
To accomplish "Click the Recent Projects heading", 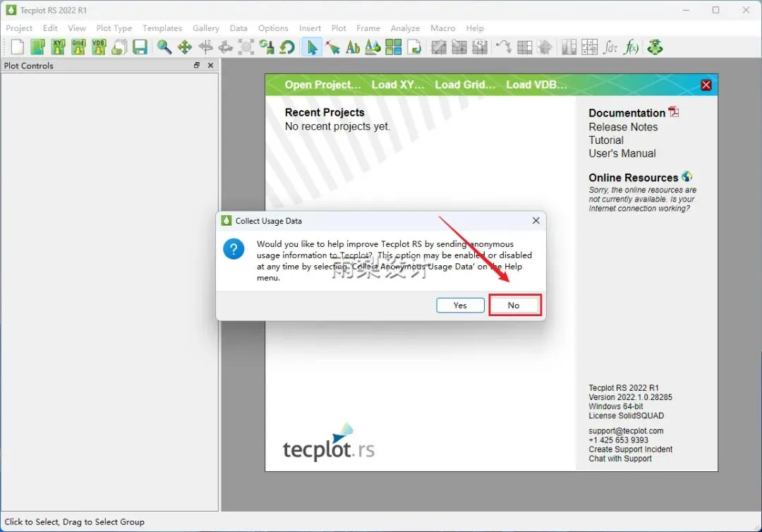I will click(x=325, y=112).
